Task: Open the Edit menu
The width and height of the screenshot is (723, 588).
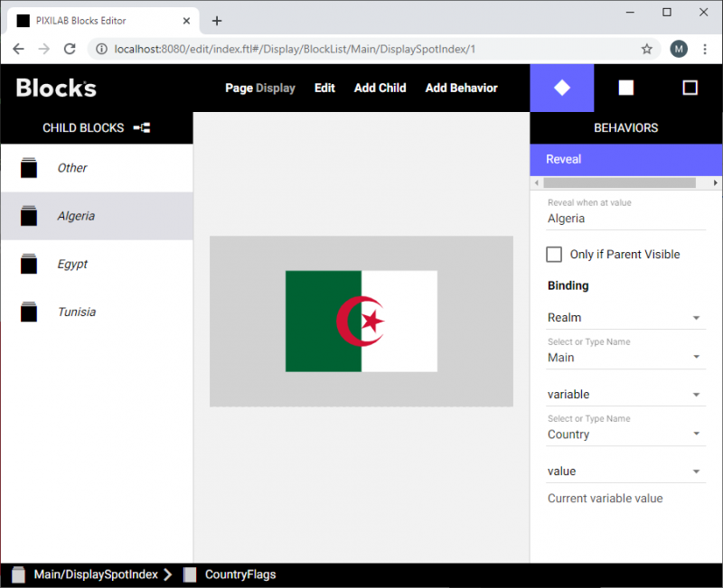Action: coord(324,88)
